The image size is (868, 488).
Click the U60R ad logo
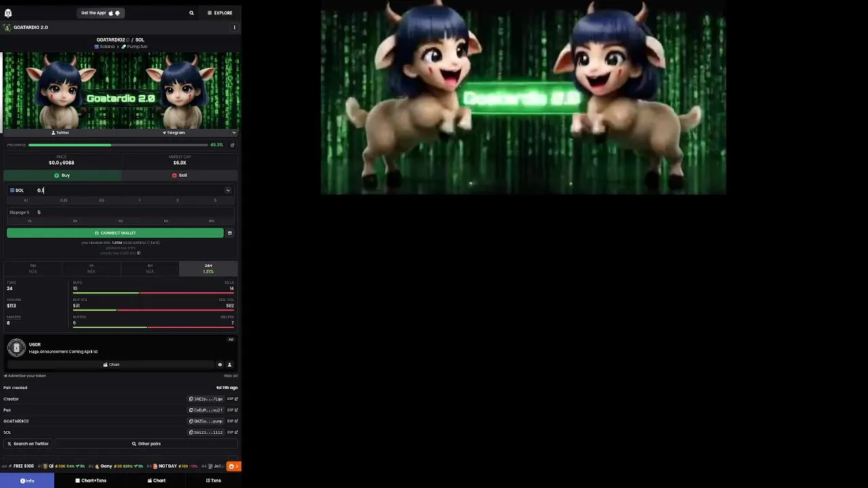point(16,348)
